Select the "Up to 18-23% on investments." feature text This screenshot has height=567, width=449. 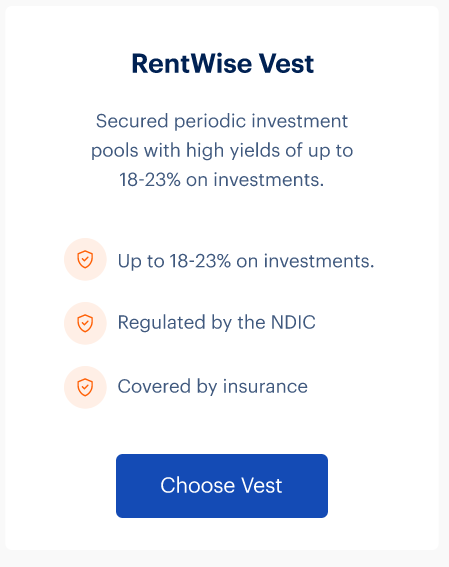(246, 261)
